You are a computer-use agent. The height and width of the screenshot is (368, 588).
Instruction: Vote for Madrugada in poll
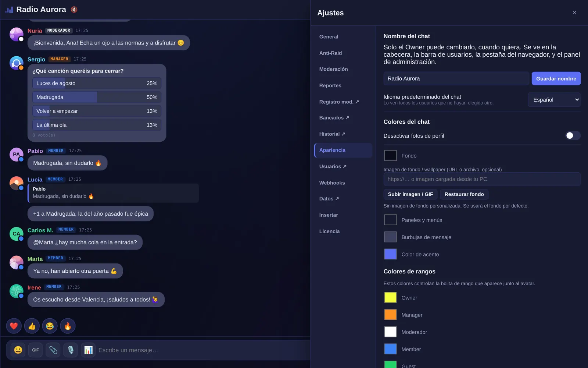(x=97, y=97)
